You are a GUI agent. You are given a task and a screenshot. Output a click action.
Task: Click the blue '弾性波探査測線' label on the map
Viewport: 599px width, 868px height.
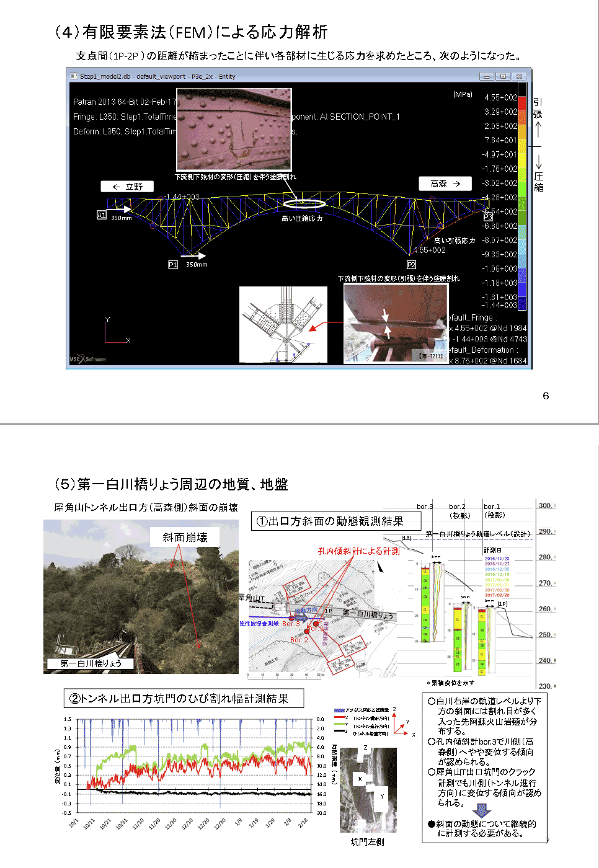259,624
